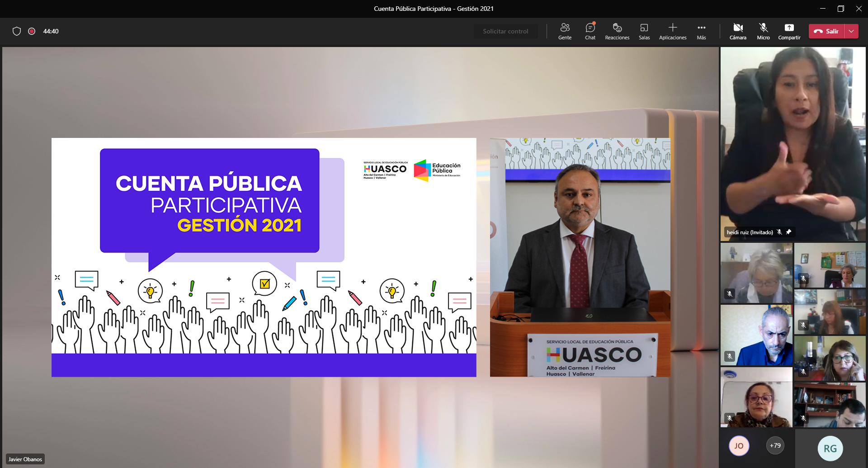The image size is (868, 468).
Task: Click the Solicitar control button
Action: tap(505, 31)
